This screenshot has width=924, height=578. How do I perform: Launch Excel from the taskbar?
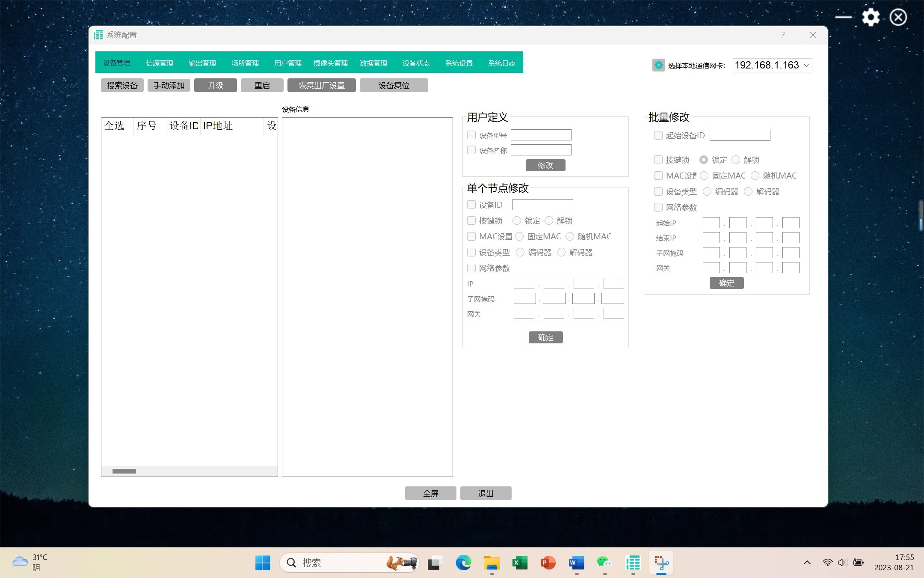(520, 563)
